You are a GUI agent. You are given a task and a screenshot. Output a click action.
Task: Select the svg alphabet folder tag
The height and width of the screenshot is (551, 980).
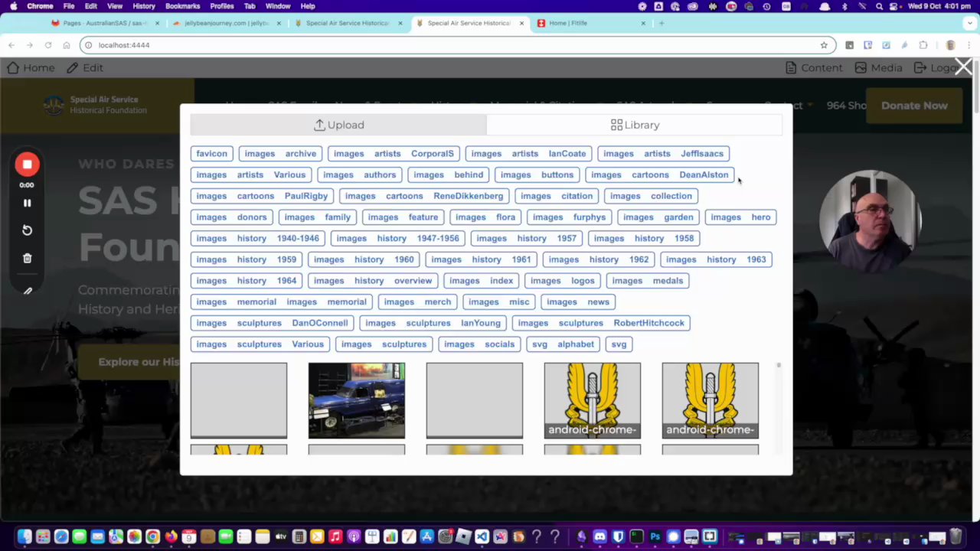coord(563,344)
